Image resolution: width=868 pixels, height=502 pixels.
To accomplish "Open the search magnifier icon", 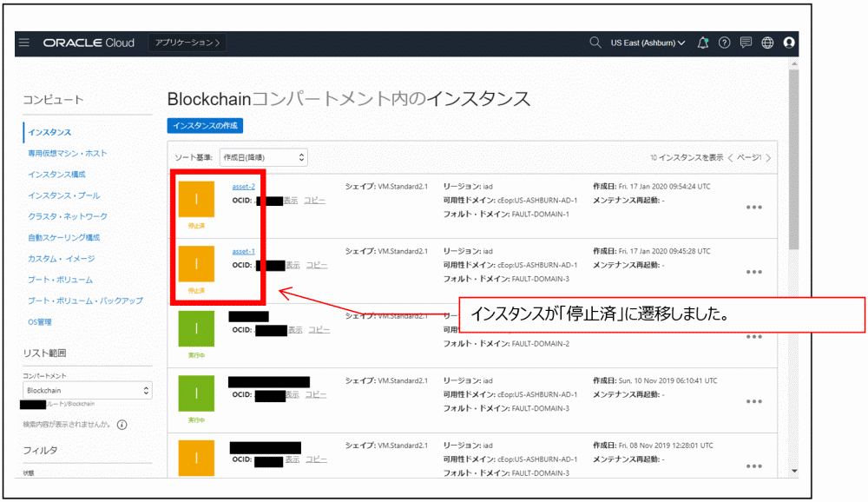I will click(595, 43).
